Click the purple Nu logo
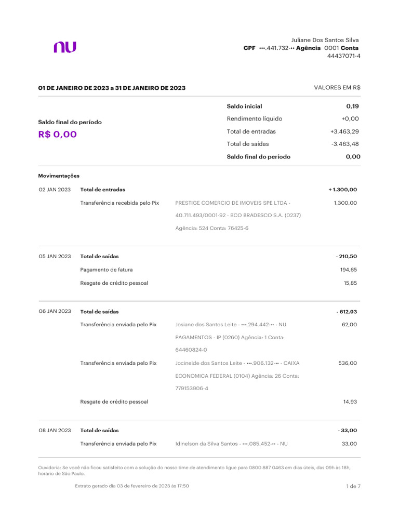 point(65,47)
